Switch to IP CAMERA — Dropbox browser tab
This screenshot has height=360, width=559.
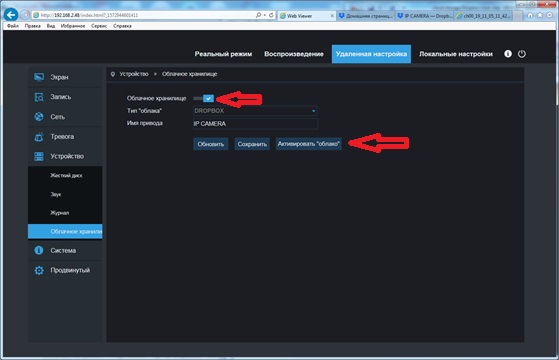[x=424, y=16]
